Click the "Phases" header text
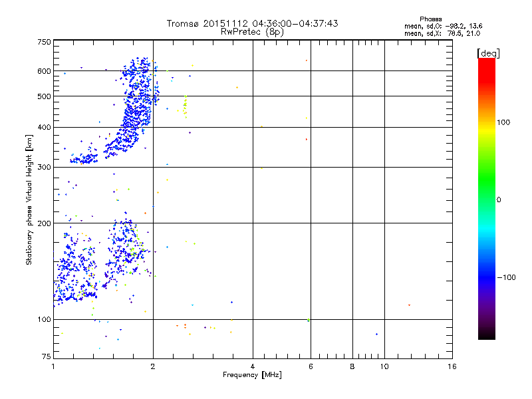Viewport: 532px width, 399px height. coord(430,19)
